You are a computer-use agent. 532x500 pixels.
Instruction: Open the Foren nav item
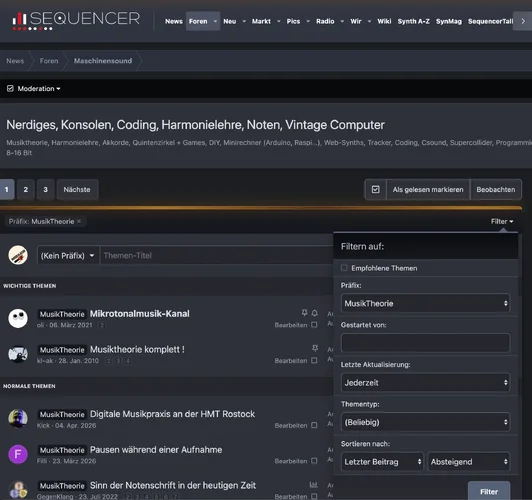click(198, 21)
